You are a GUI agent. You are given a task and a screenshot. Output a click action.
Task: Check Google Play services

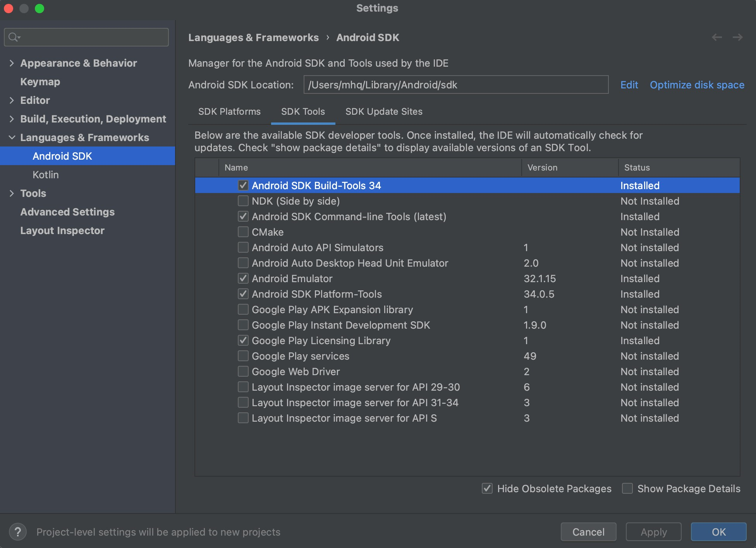pyautogui.click(x=243, y=356)
